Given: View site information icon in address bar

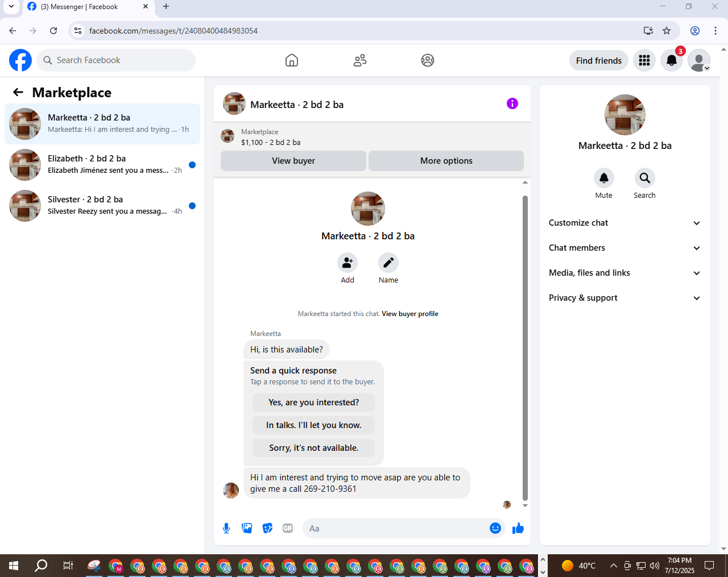Looking at the screenshot, I should click(x=78, y=31).
